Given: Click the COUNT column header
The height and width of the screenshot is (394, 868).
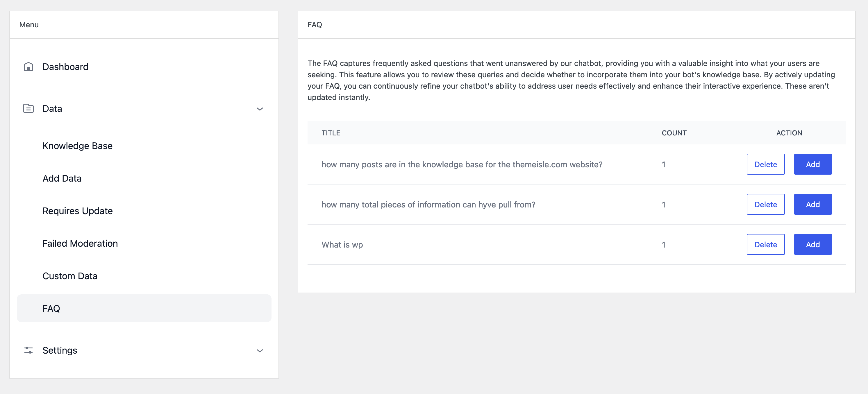Looking at the screenshot, I should [674, 133].
